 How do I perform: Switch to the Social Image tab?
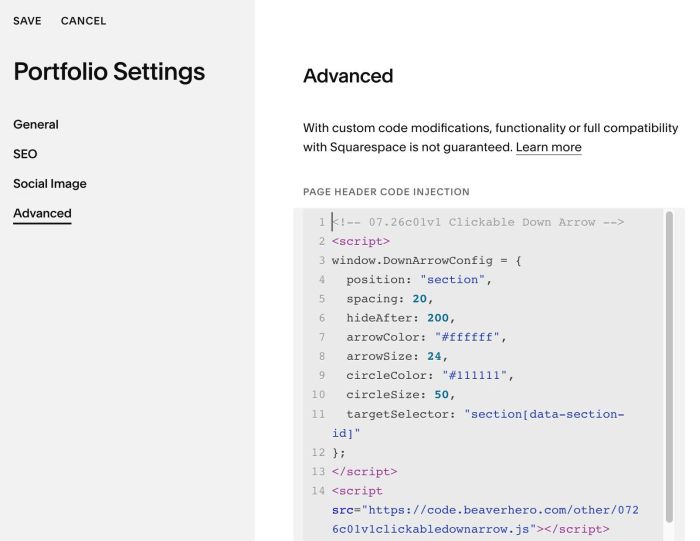pyautogui.click(x=50, y=183)
